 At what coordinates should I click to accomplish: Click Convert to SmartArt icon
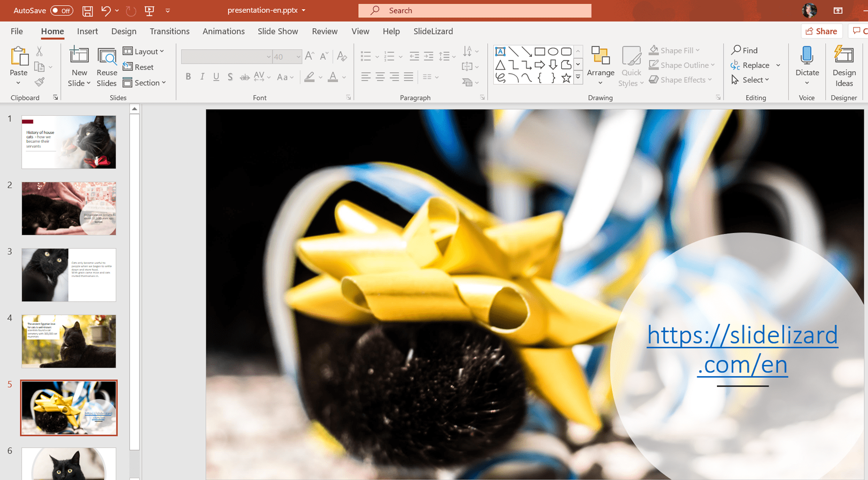(x=470, y=83)
